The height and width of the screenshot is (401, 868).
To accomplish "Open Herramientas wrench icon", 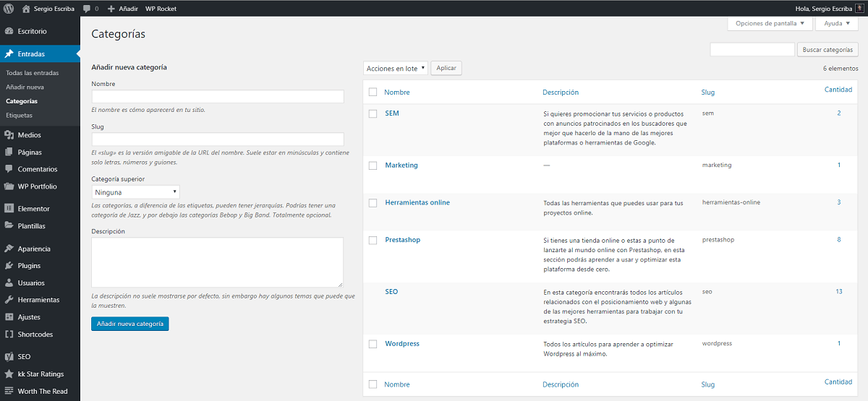I will pyautogui.click(x=9, y=300).
